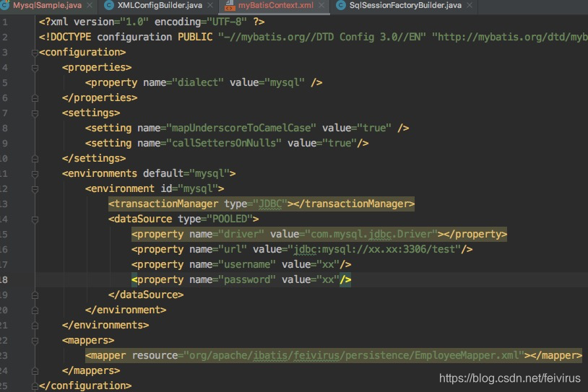
Task: Switch to SqlSessionFactoryBuilder.java tab
Action: point(405,5)
